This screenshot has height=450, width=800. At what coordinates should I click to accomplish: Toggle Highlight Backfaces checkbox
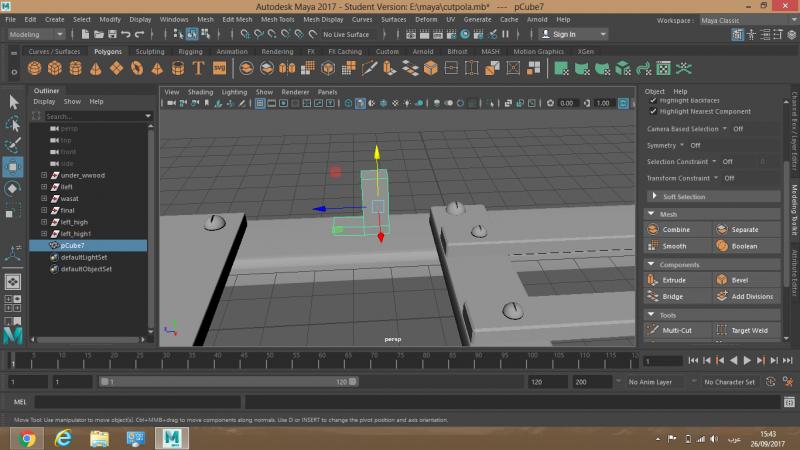click(x=653, y=101)
